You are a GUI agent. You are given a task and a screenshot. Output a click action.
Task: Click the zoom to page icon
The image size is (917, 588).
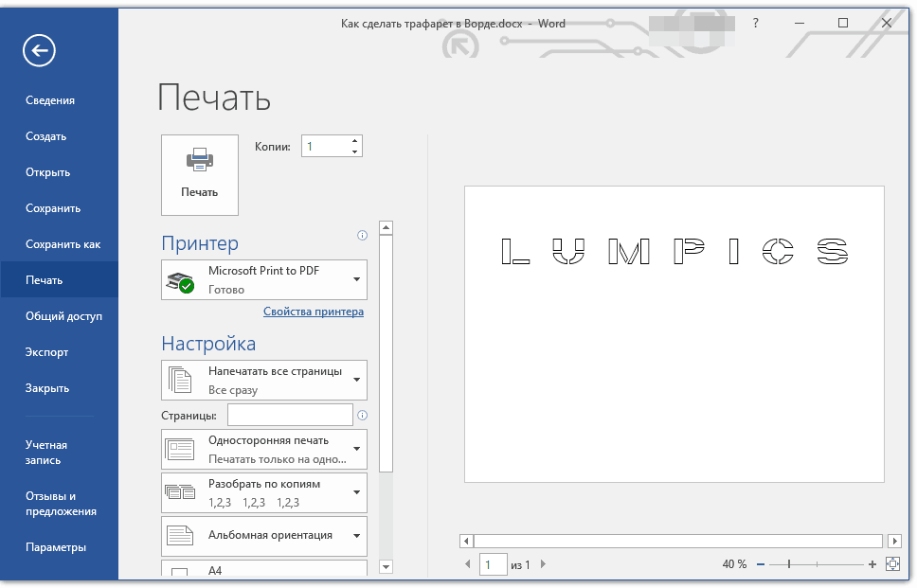click(x=891, y=564)
